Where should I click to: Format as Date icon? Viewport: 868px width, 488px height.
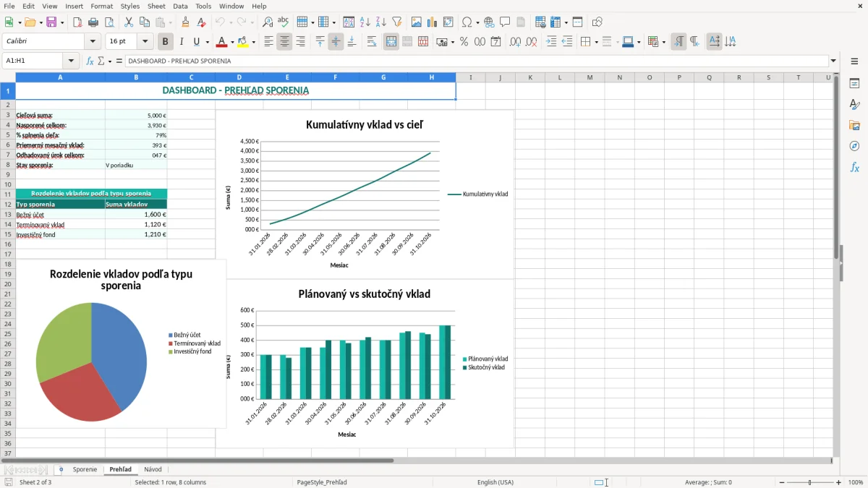coord(495,42)
